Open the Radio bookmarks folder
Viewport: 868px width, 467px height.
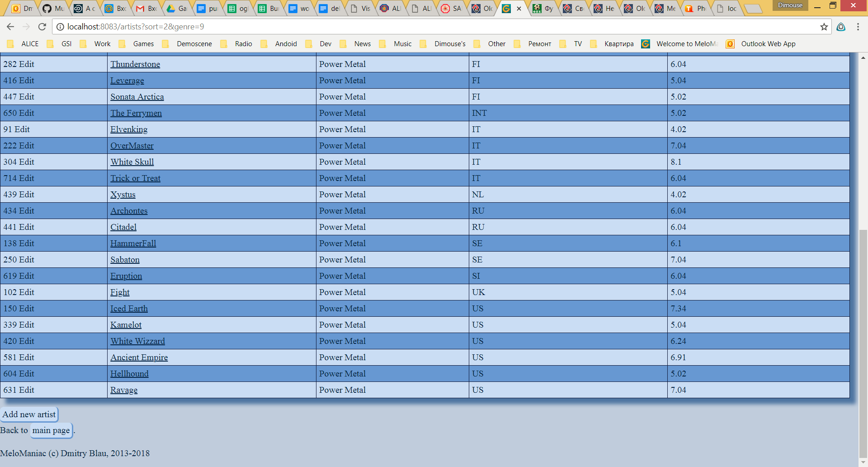click(x=236, y=44)
